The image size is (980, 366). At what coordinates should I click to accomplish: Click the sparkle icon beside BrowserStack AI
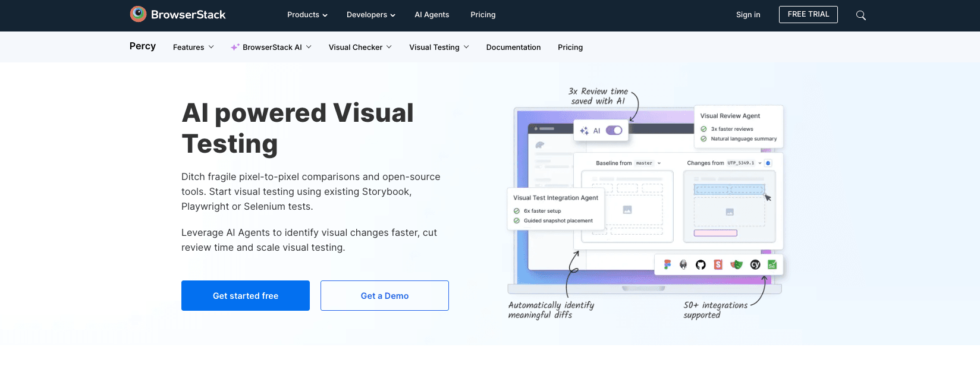point(235,47)
